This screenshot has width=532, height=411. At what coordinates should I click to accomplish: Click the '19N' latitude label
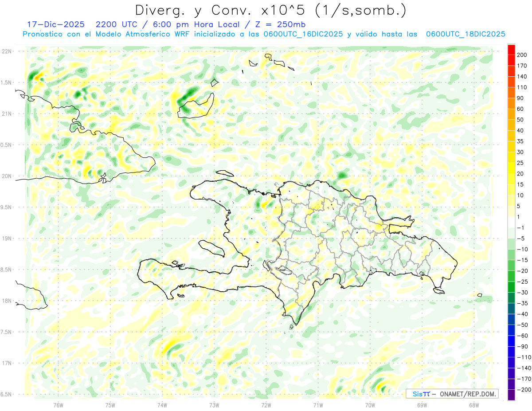point(7,239)
